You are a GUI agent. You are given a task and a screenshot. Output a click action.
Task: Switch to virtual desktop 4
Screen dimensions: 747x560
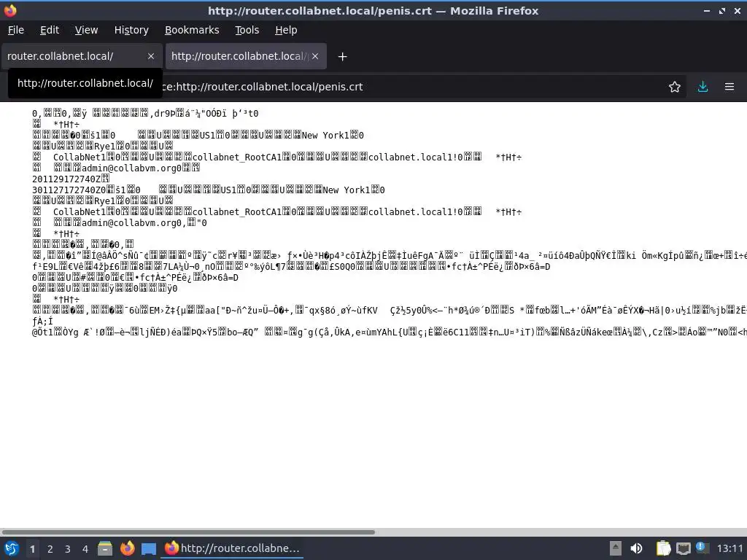coord(85,549)
